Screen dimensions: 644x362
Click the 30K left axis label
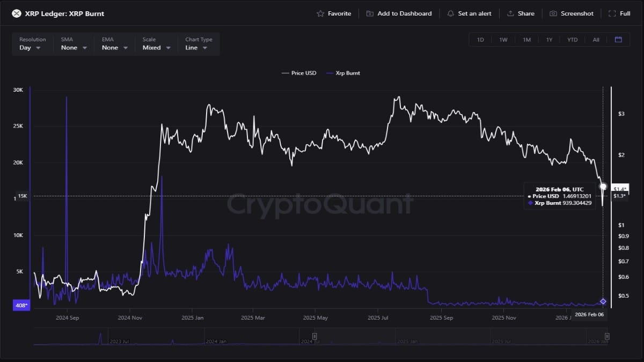18,90
